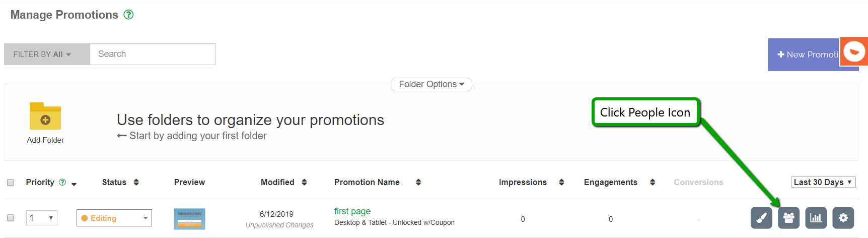Open the first page promotion link
868x238 pixels.
click(x=352, y=211)
